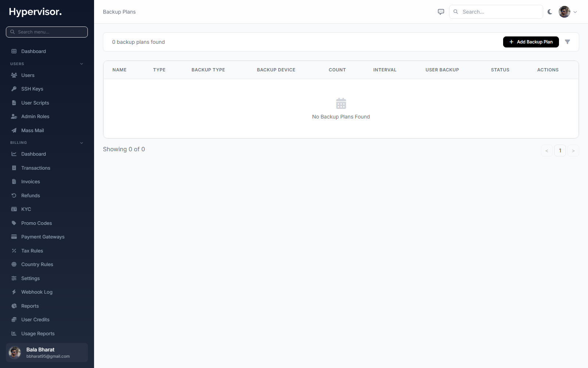Viewport: 588px width, 368px height.
Task: Click the main Dashboard grid icon
Action: click(14, 51)
